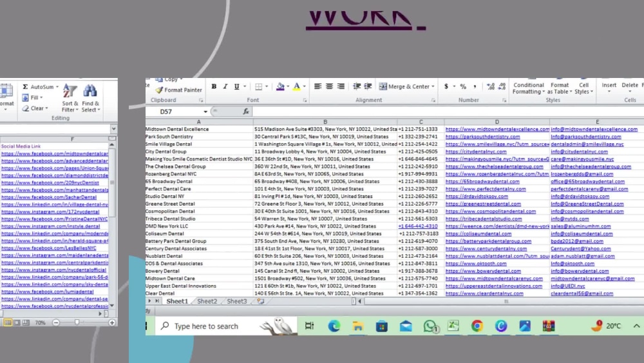This screenshot has height=363, width=644.
Task: Select Normal view in left window
Action: pyautogui.click(x=7, y=323)
